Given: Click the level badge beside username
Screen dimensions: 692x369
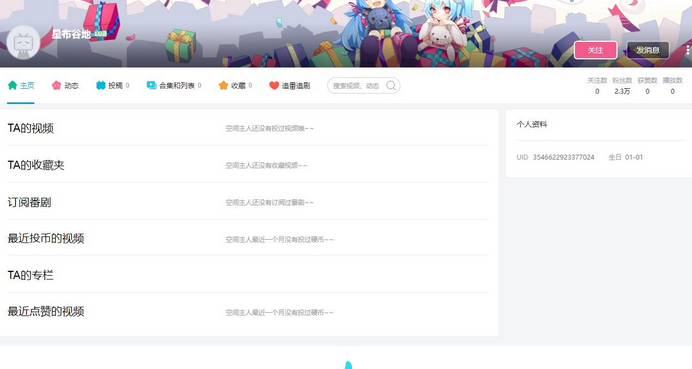Looking at the screenshot, I should [101, 34].
